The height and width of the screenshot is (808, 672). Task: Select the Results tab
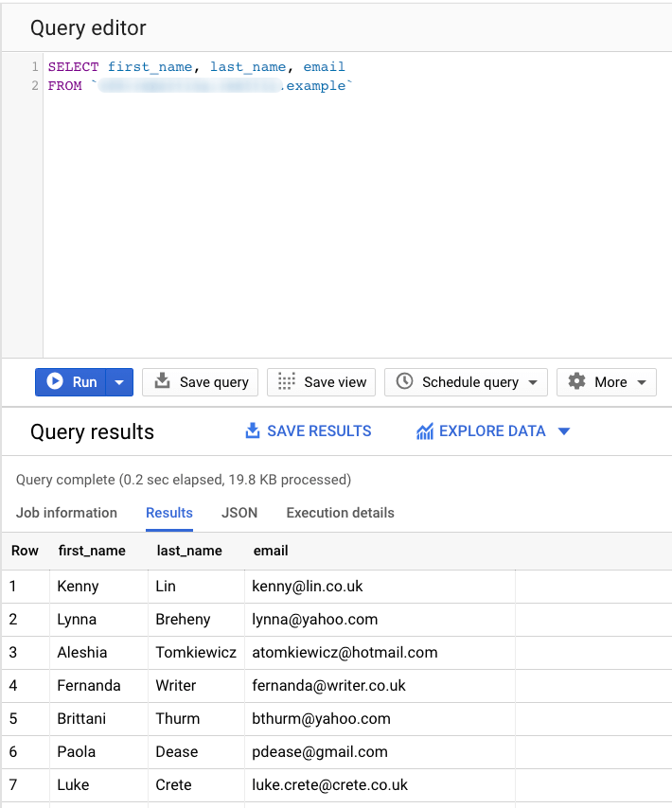(169, 513)
